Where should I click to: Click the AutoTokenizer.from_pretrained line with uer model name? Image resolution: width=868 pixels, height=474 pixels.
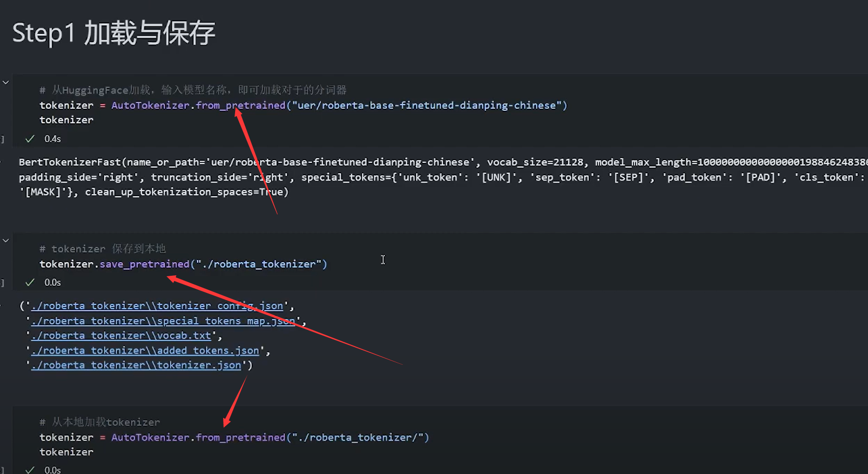(x=304, y=105)
